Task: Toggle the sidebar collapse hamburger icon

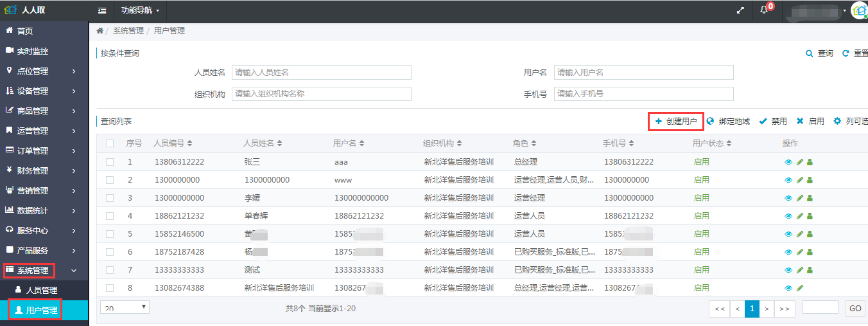Action: [x=101, y=10]
